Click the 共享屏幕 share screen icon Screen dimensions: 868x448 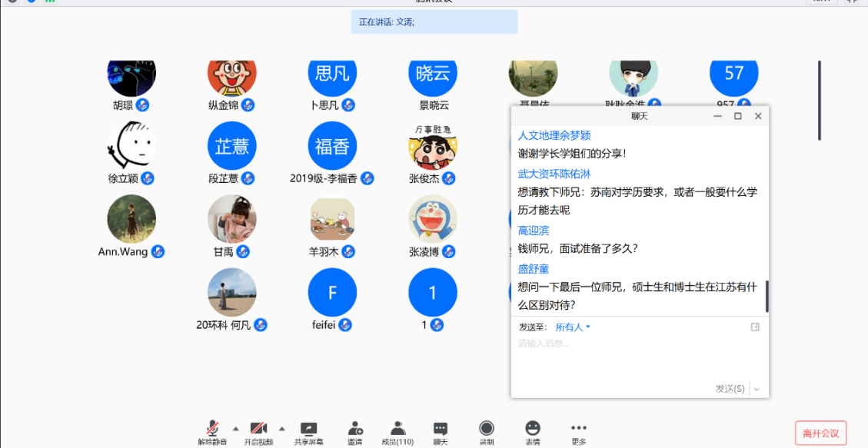tap(308, 429)
